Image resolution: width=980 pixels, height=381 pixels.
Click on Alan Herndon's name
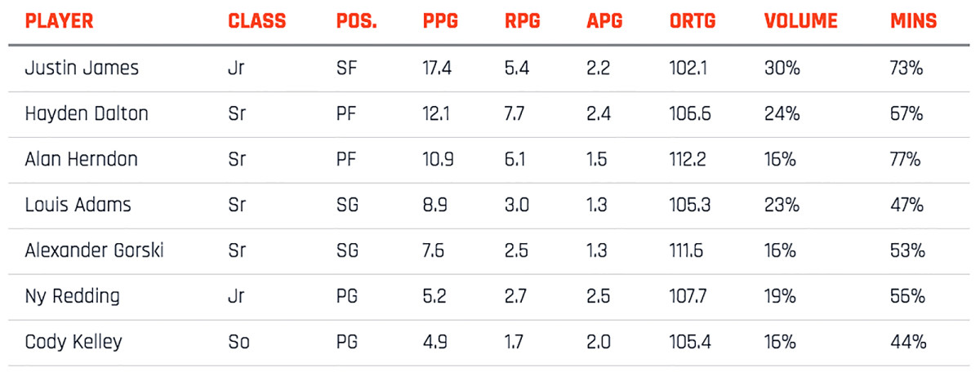pos(81,159)
